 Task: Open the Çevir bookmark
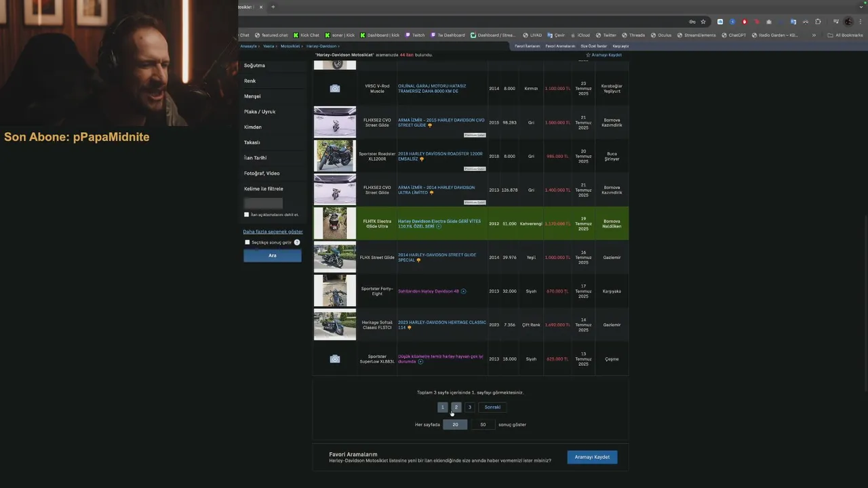(x=556, y=35)
